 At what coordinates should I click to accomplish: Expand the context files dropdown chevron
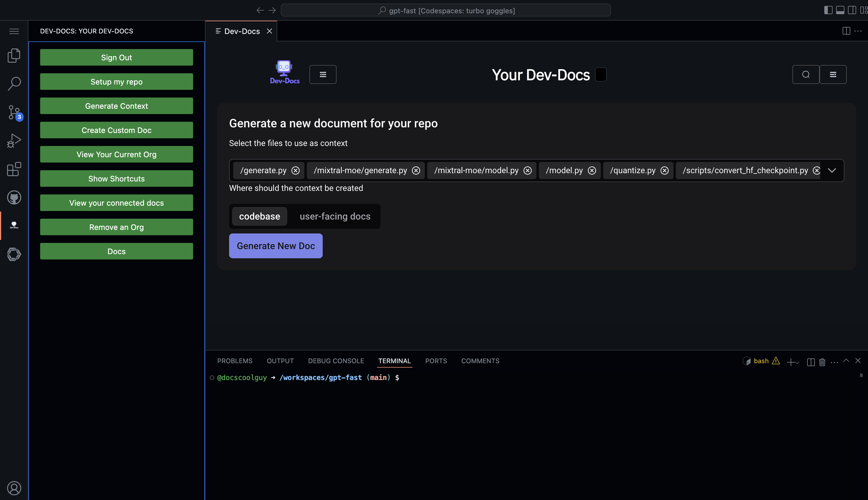(832, 170)
